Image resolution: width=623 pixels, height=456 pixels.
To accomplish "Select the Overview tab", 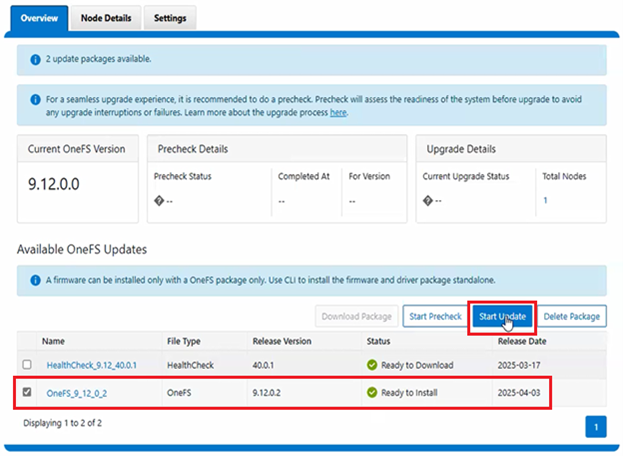I will (40, 18).
